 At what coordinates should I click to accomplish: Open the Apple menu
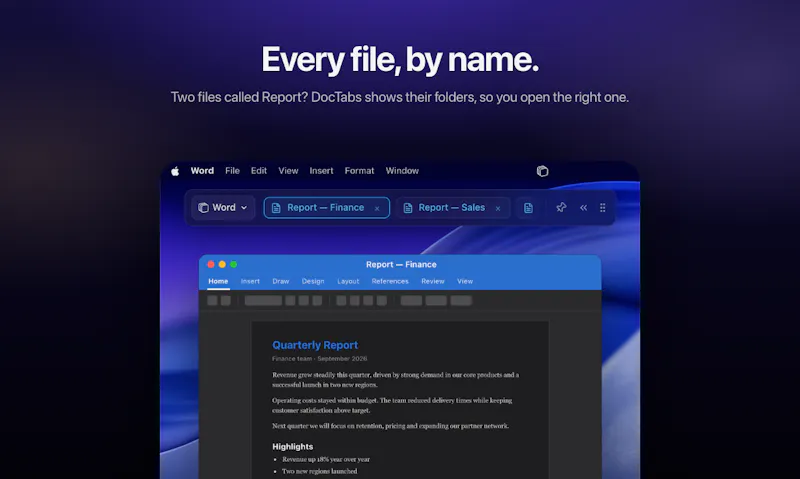click(x=175, y=171)
